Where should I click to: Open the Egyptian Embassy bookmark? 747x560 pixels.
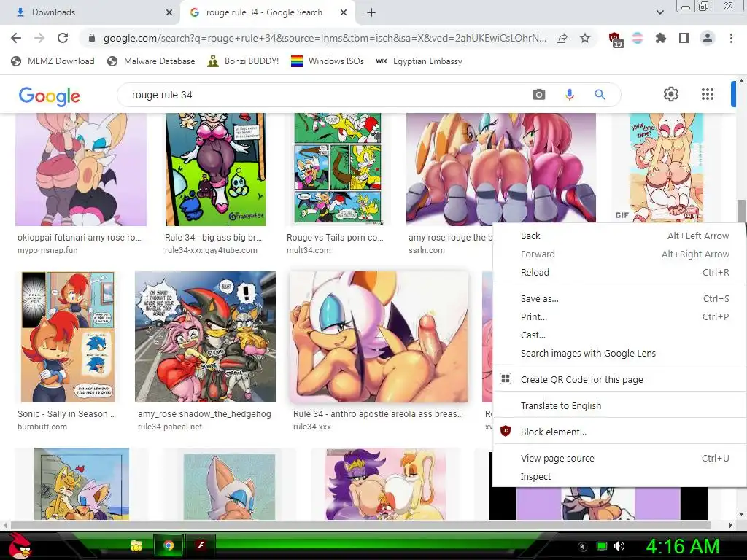tap(419, 61)
